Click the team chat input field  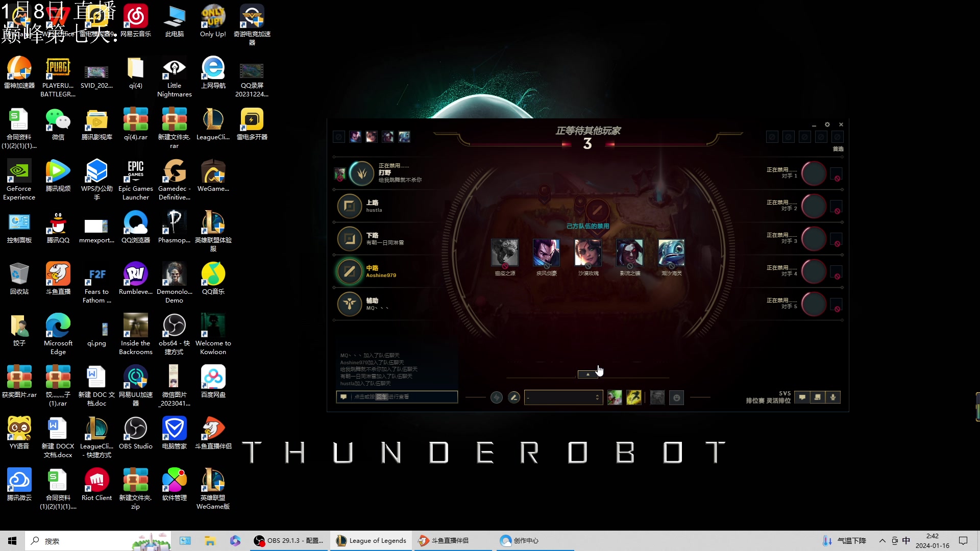coord(397,397)
